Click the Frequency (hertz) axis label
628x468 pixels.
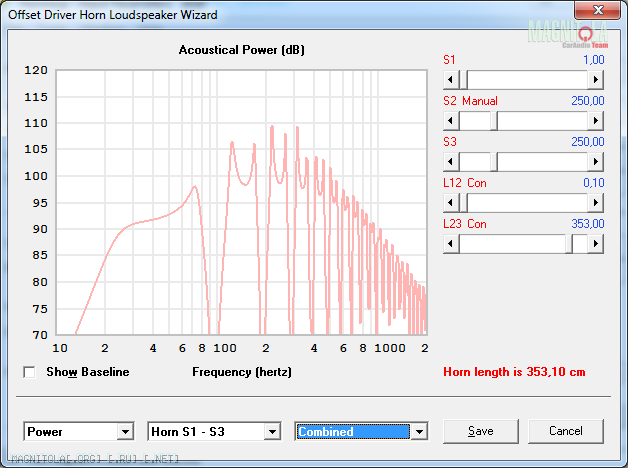coord(242,372)
